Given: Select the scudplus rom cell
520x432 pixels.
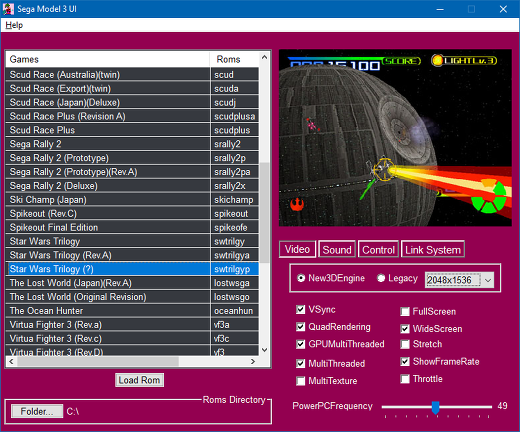Looking at the screenshot, I should (235, 130).
